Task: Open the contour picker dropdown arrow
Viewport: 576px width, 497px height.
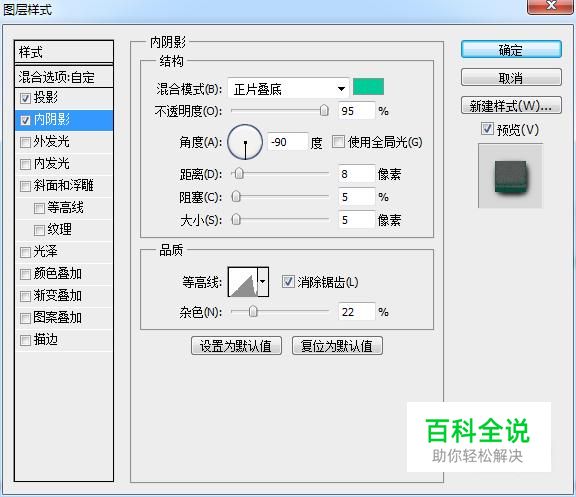Action: click(263, 281)
